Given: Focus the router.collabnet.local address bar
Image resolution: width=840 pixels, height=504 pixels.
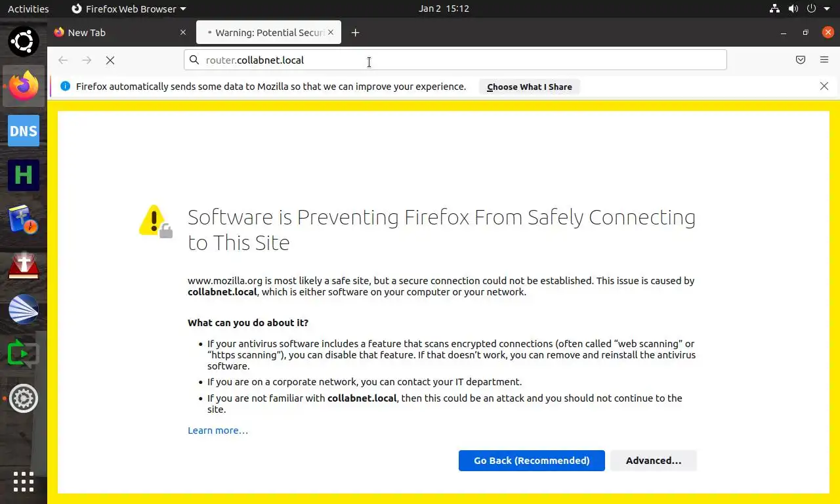Looking at the screenshot, I should [455, 60].
